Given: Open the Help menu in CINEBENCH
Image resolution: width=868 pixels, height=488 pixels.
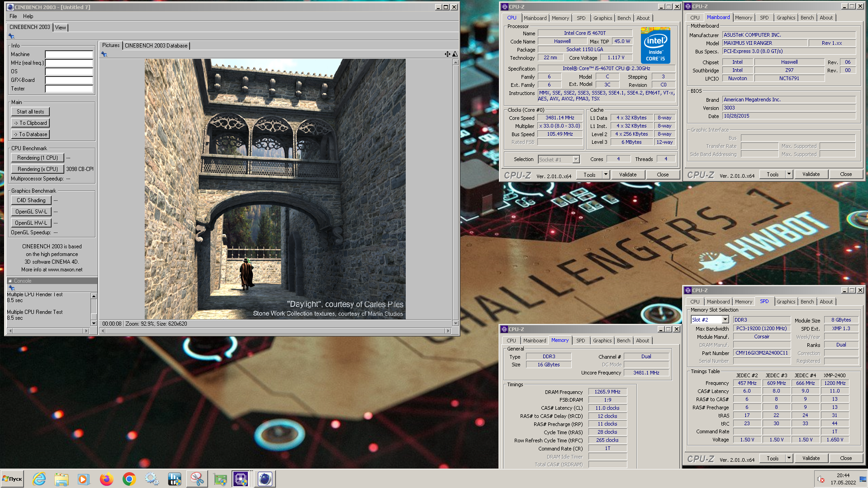Looking at the screenshot, I should point(28,16).
